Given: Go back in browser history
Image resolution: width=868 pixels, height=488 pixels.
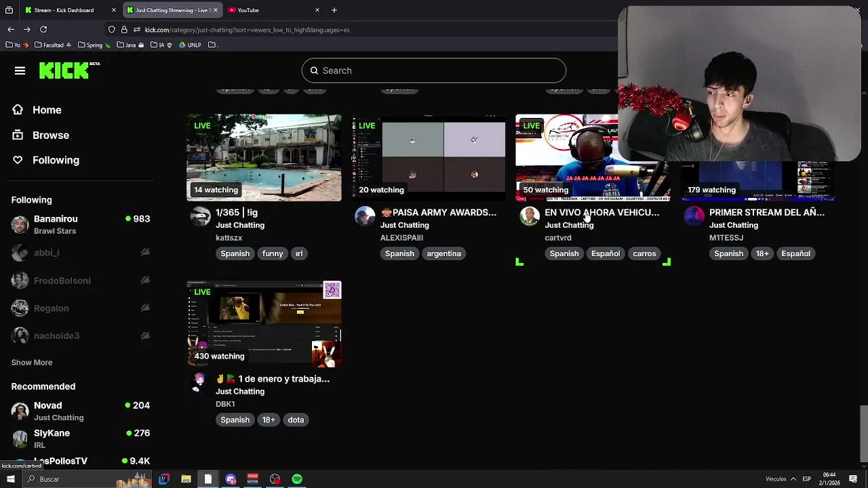Looking at the screenshot, I should [11, 30].
